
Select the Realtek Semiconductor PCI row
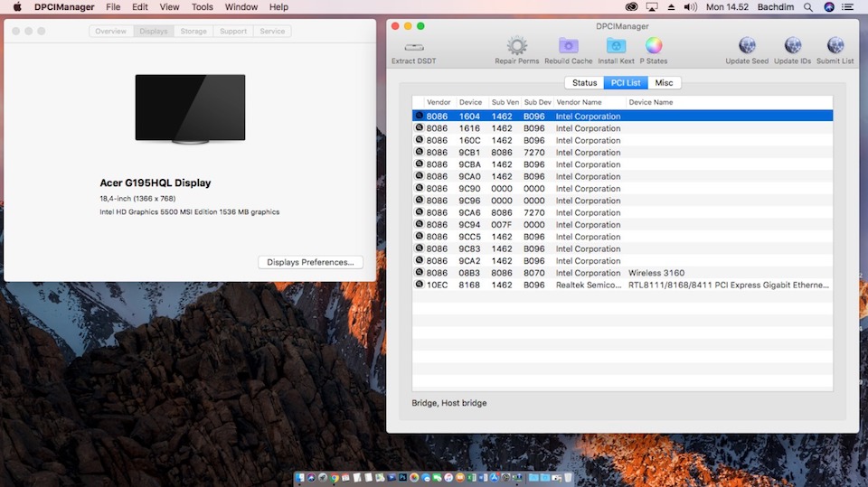(x=622, y=285)
